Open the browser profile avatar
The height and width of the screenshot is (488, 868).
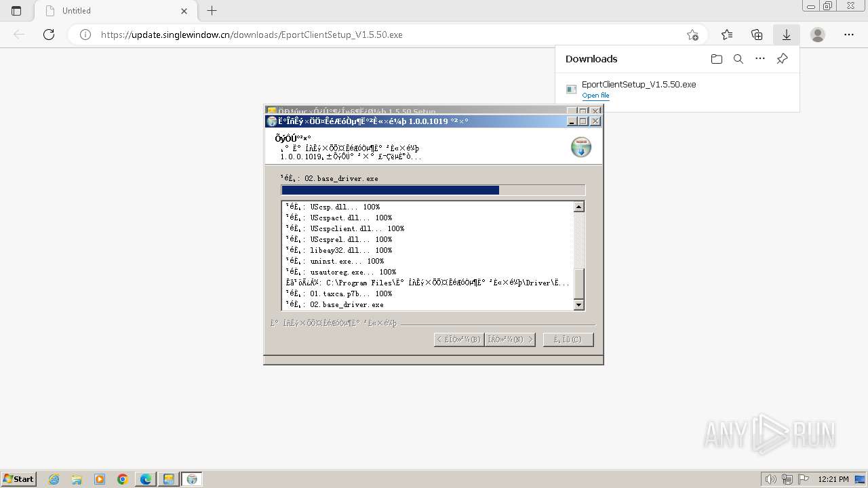(x=818, y=35)
